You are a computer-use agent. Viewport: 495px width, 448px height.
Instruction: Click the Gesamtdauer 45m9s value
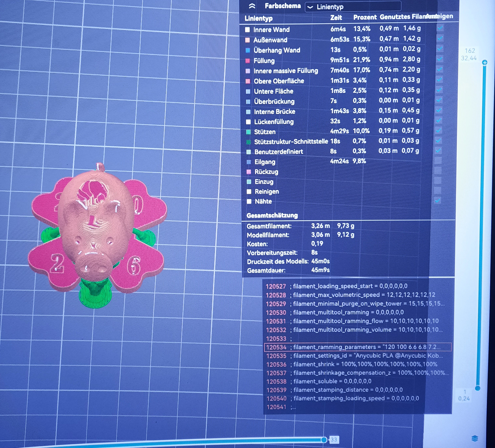click(x=320, y=270)
